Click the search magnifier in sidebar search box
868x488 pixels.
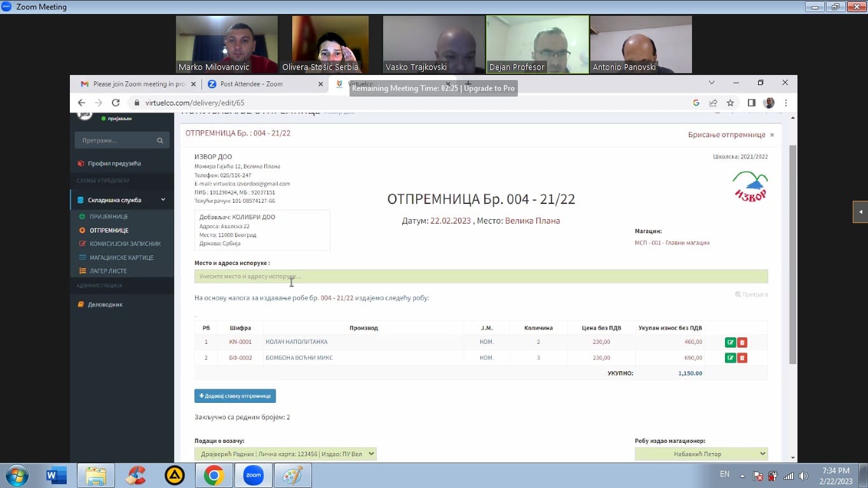click(160, 140)
